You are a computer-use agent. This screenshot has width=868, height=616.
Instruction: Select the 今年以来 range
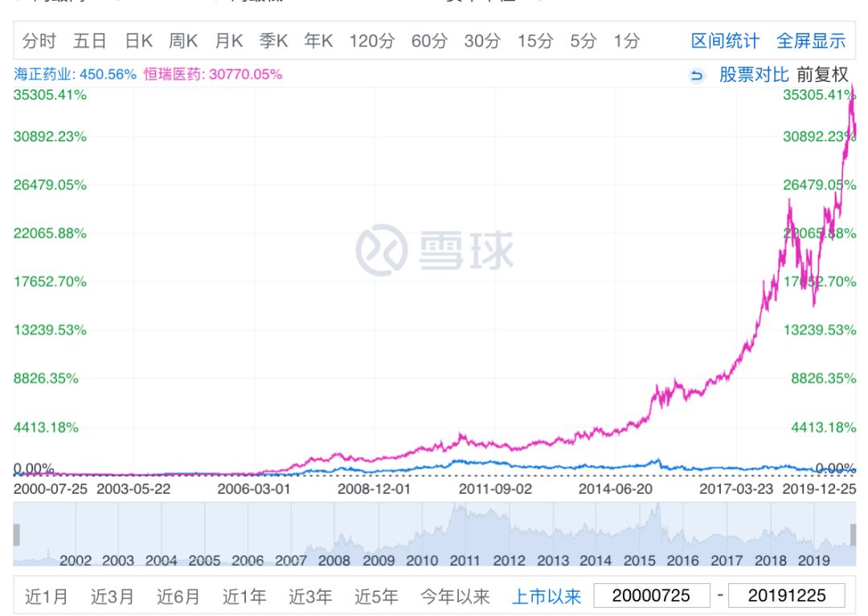pyautogui.click(x=456, y=594)
